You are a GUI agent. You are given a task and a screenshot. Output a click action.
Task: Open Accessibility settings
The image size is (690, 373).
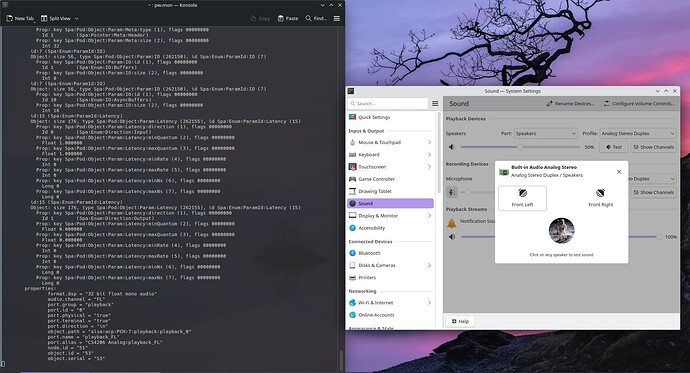(x=390, y=228)
